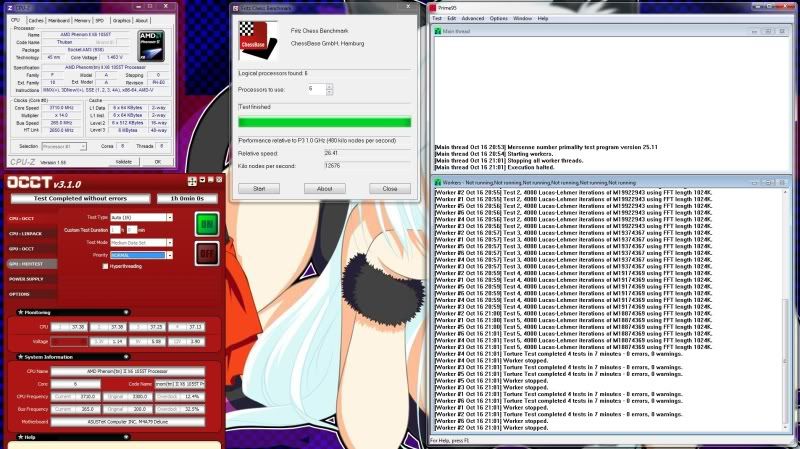Switch to the About tab in CPU-Z
Viewport: 800px width, 449px height.
pyautogui.click(x=141, y=20)
